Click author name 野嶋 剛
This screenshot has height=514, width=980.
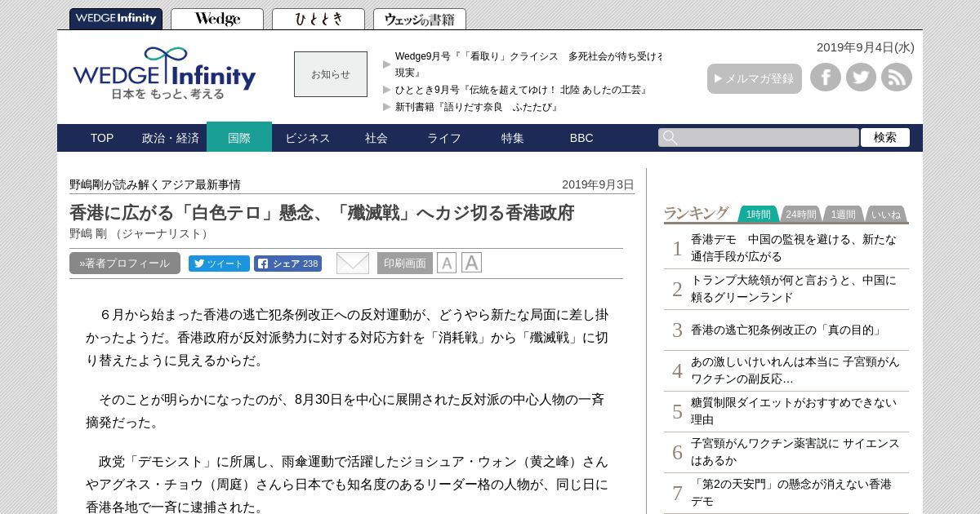[88, 233]
